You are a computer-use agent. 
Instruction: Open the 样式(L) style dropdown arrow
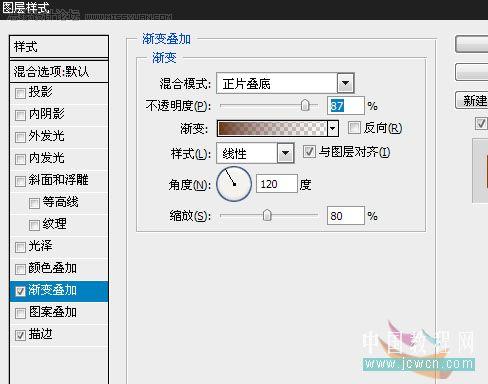[285, 153]
